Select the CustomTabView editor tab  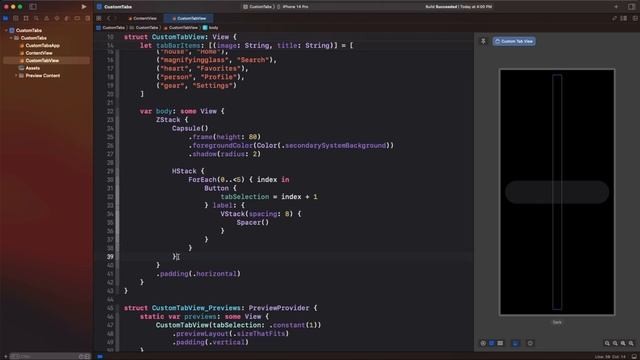tap(189, 18)
